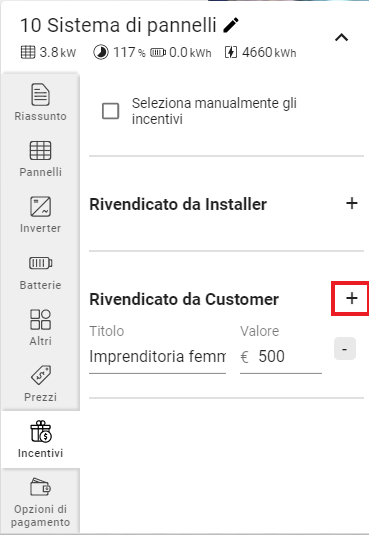This screenshot has height=535, width=369.
Task: Open the Riassunto sidebar section
Action: click(40, 101)
